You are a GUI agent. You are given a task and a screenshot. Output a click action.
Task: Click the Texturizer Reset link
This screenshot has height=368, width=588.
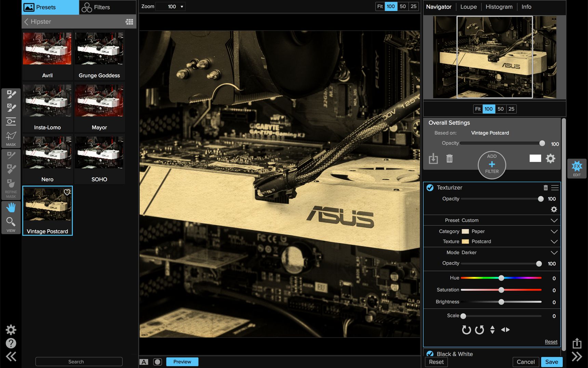click(551, 342)
